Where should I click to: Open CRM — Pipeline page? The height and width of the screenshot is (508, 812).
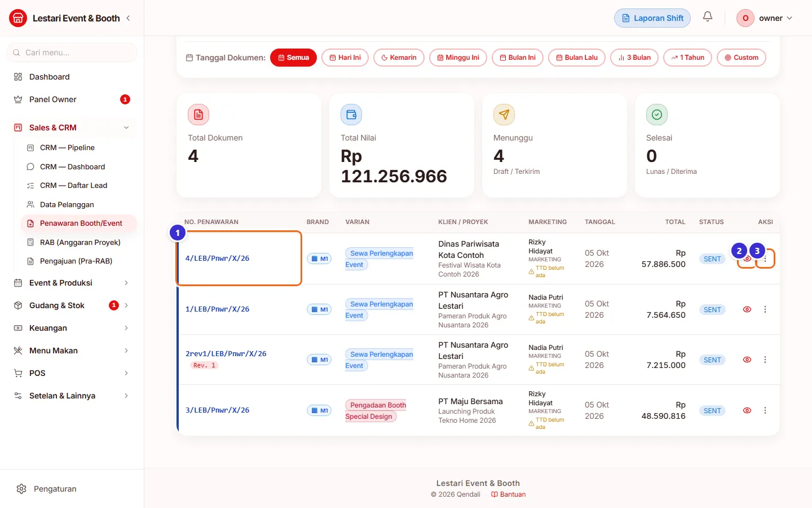coord(78,148)
